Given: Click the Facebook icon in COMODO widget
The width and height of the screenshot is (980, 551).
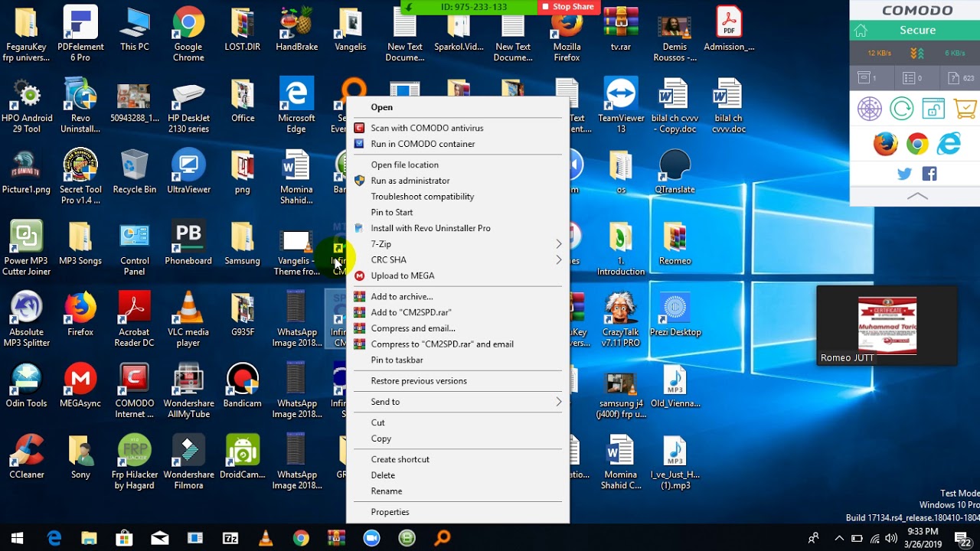Looking at the screenshot, I should click(x=929, y=174).
